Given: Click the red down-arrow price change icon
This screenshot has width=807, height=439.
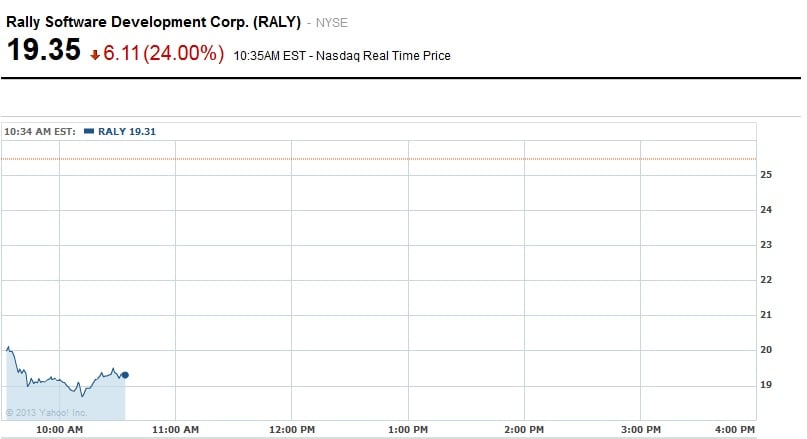Looking at the screenshot, I should [x=95, y=55].
